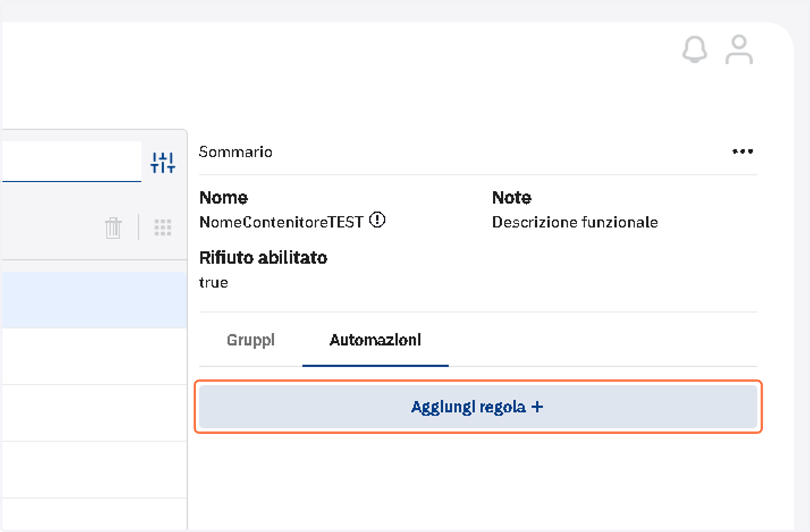The image size is (810, 532).
Task: Open the user profile icon
Action: click(x=739, y=50)
